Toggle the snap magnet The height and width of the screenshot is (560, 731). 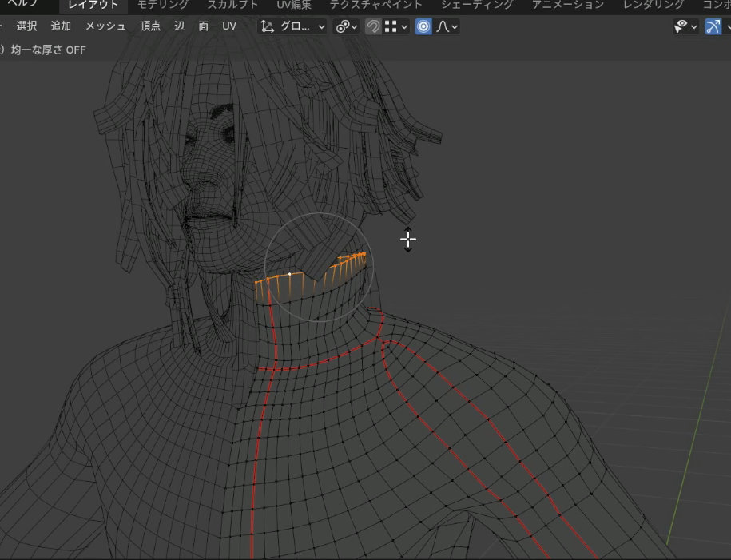[372, 26]
